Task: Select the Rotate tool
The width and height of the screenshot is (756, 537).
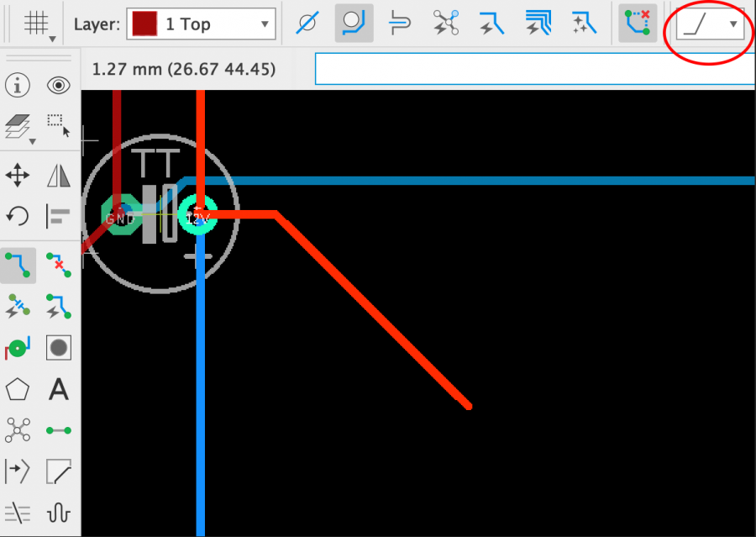Action: (x=18, y=217)
